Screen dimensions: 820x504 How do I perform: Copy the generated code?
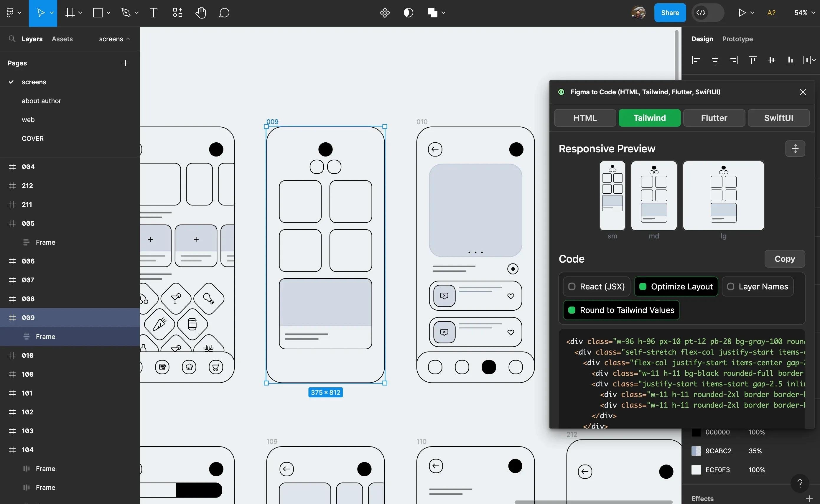point(785,259)
